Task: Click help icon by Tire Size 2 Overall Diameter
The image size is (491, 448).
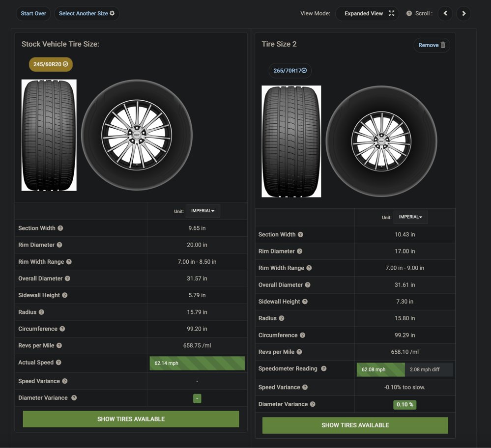Action: click(x=308, y=285)
